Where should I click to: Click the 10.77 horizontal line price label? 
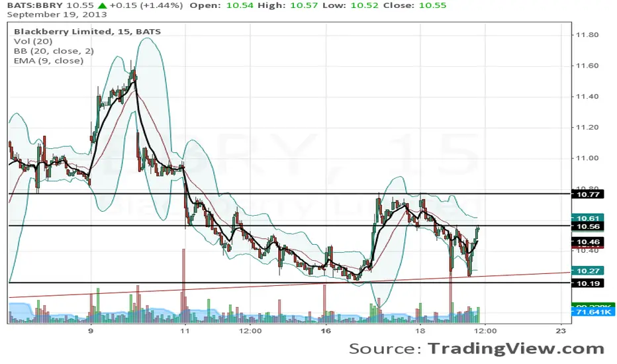588,194
